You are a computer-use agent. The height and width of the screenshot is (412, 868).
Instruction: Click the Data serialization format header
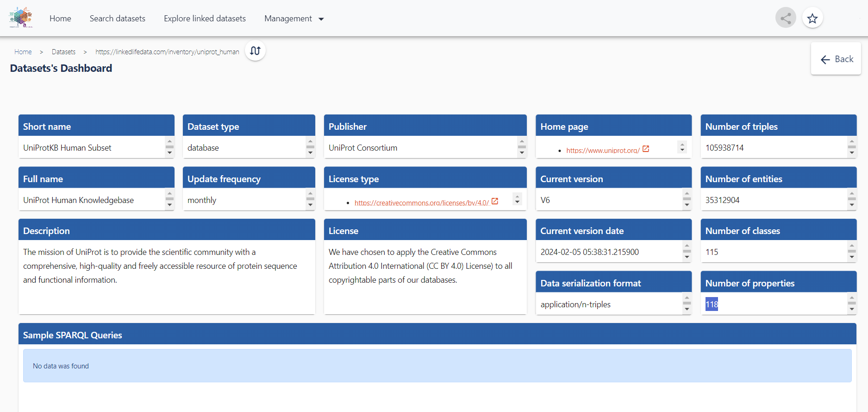pyautogui.click(x=614, y=283)
